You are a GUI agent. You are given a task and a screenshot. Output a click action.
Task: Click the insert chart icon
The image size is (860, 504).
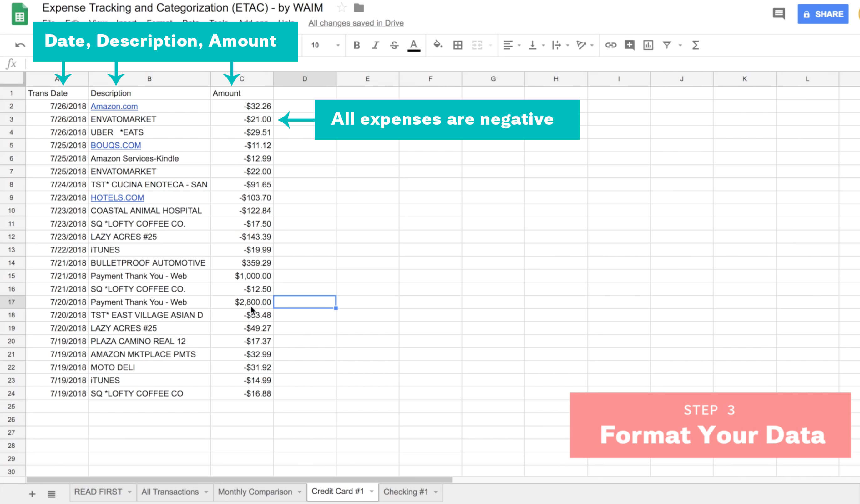pos(648,45)
